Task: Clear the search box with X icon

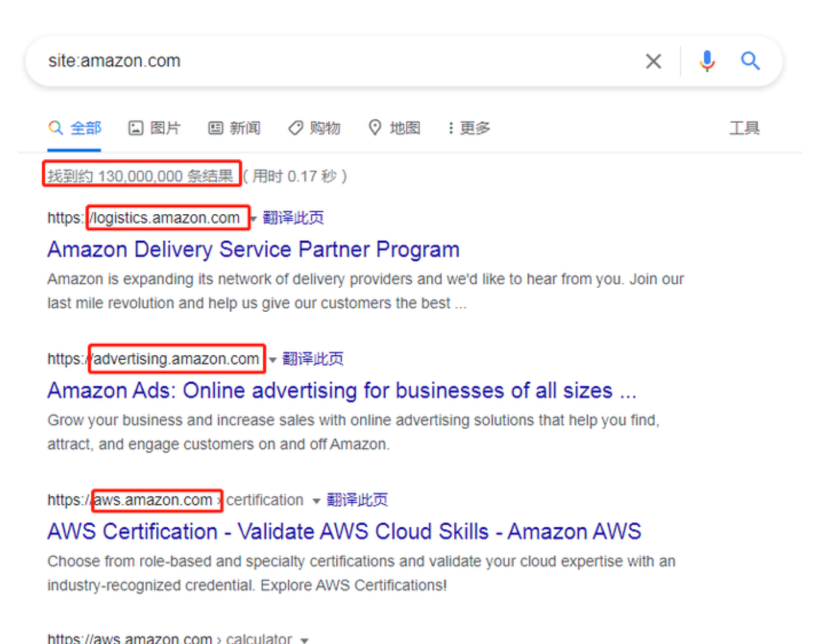Action: tap(653, 61)
